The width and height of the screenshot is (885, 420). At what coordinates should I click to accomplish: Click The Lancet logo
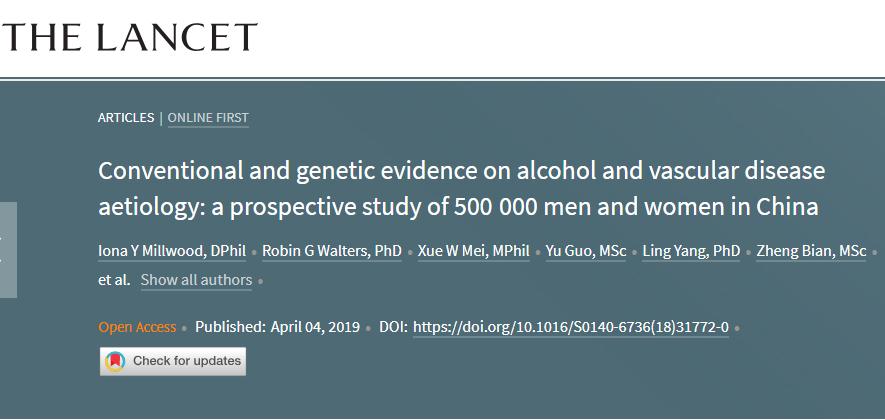click(x=130, y=37)
